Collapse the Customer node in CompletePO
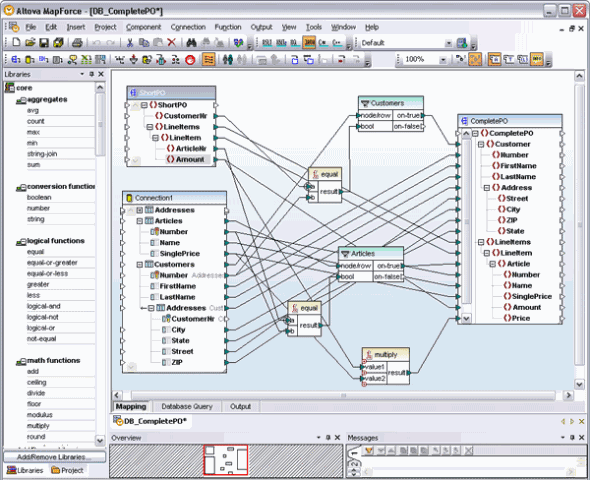The height and width of the screenshot is (480, 590). click(481, 144)
